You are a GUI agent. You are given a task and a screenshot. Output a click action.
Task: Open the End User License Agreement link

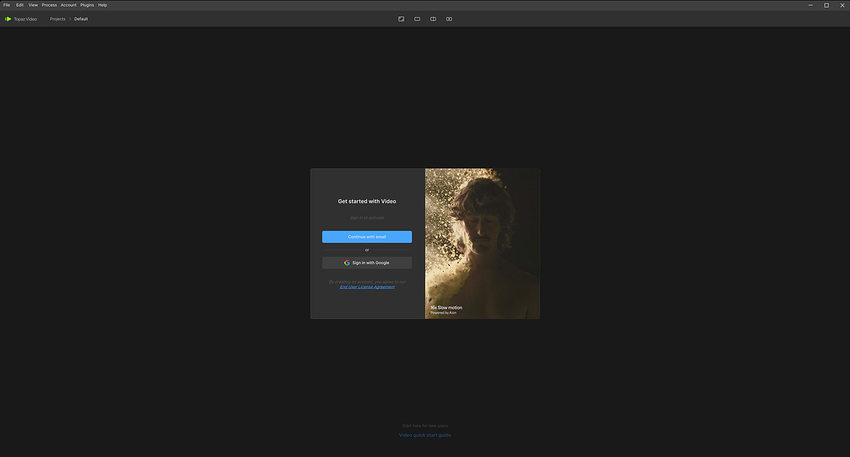367,287
